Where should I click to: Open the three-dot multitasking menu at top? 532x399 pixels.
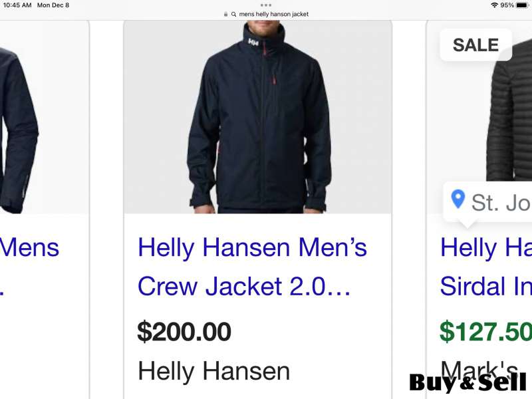(x=266, y=5)
